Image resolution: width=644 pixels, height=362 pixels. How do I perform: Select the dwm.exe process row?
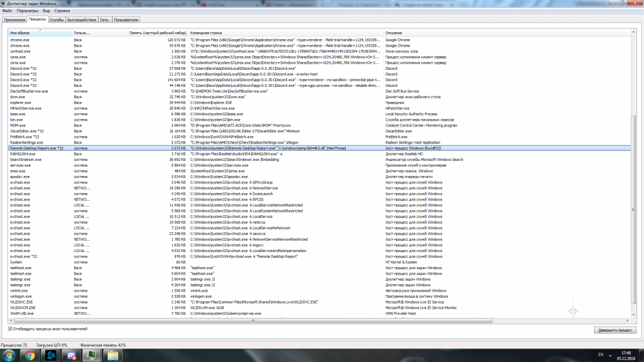(319, 97)
